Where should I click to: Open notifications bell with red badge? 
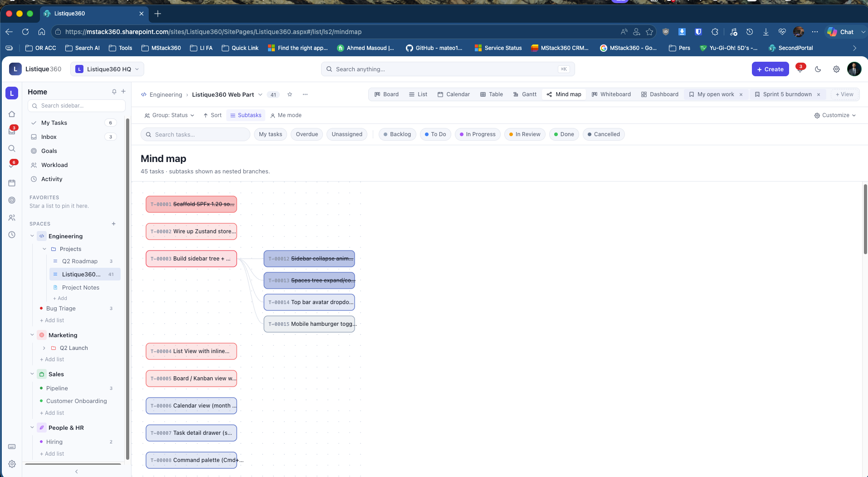pyautogui.click(x=800, y=69)
